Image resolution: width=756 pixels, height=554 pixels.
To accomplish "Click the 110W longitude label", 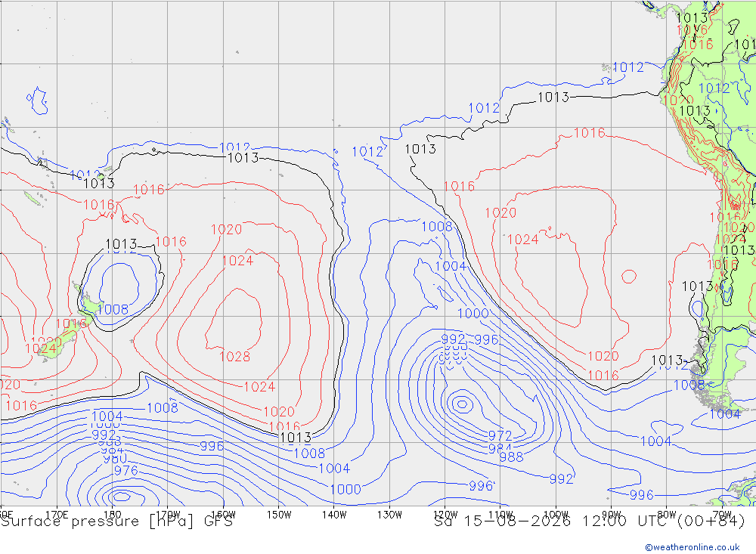I will pos(500,515).
